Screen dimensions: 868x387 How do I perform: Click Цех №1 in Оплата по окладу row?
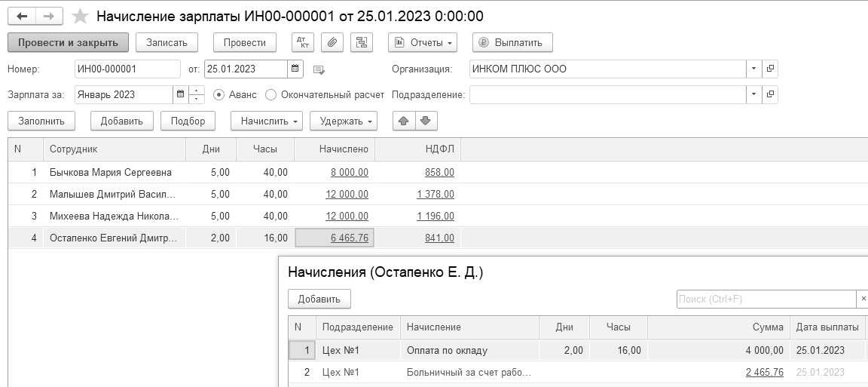341,350
